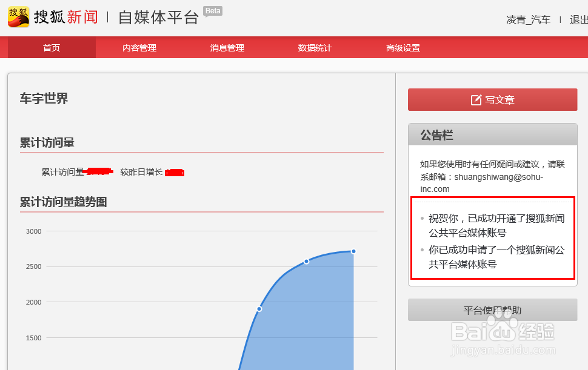Open 平台使用帮助

(492, 309)
